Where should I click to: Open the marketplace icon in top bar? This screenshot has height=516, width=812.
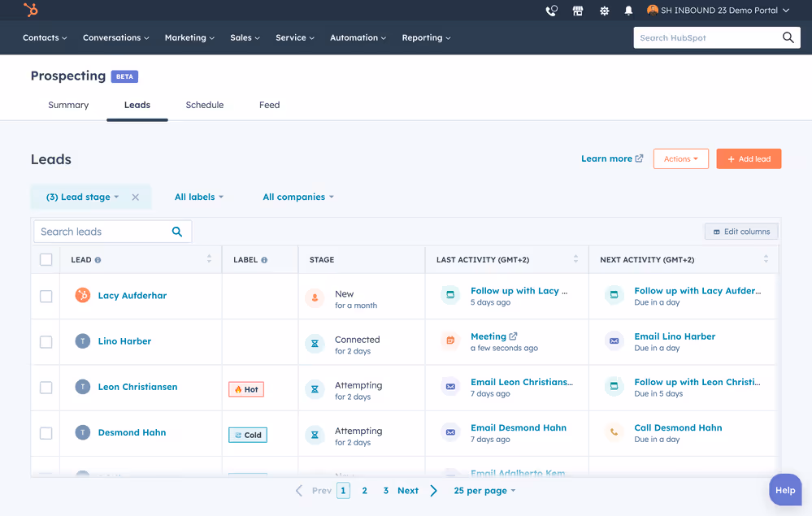coord(576,11)
